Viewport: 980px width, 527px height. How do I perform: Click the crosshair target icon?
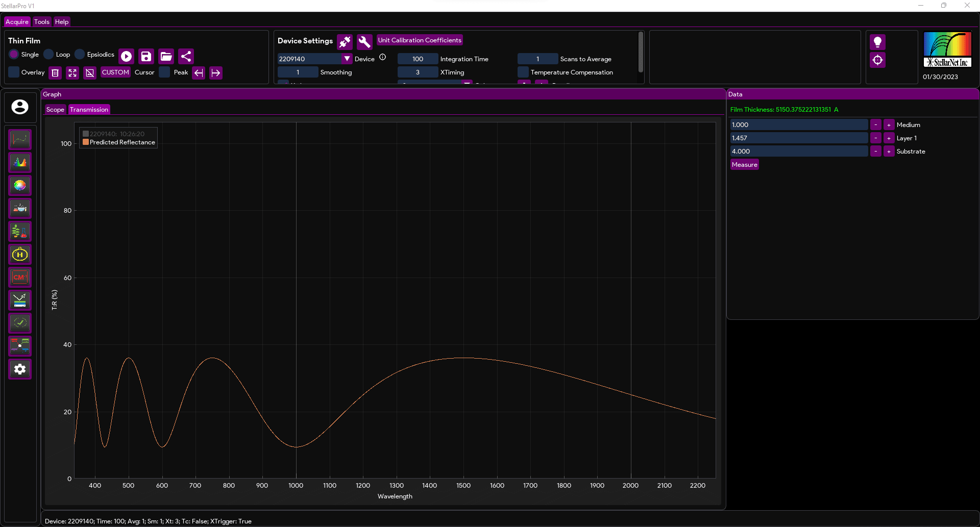[877, 60]
